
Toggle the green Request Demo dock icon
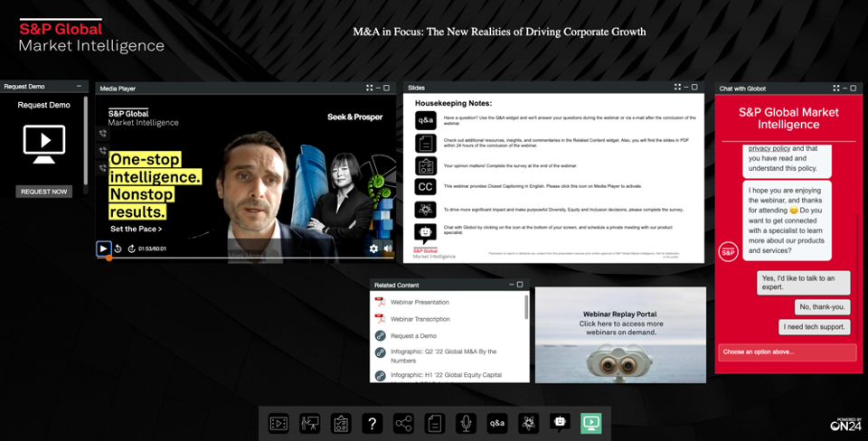[x=591, y=422]
